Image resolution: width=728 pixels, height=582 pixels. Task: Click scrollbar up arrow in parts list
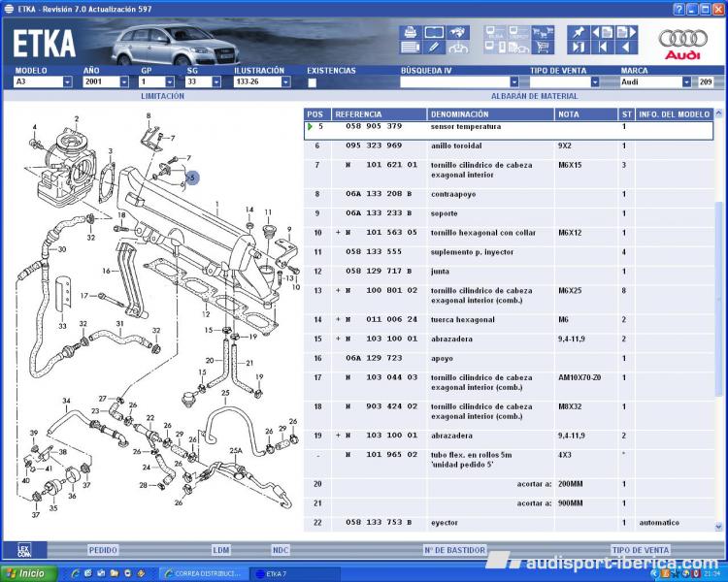(x=718, y=113)
